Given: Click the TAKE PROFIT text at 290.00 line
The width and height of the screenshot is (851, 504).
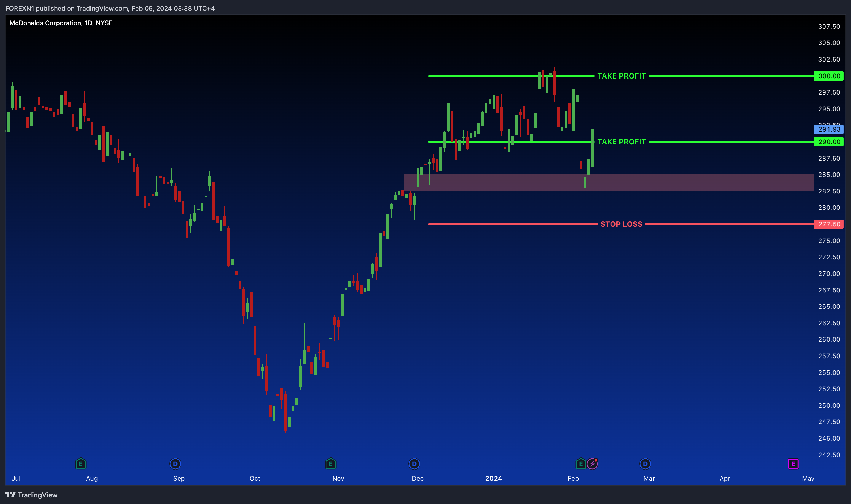Looking at the screenshot, I should [x=621, y=142].
